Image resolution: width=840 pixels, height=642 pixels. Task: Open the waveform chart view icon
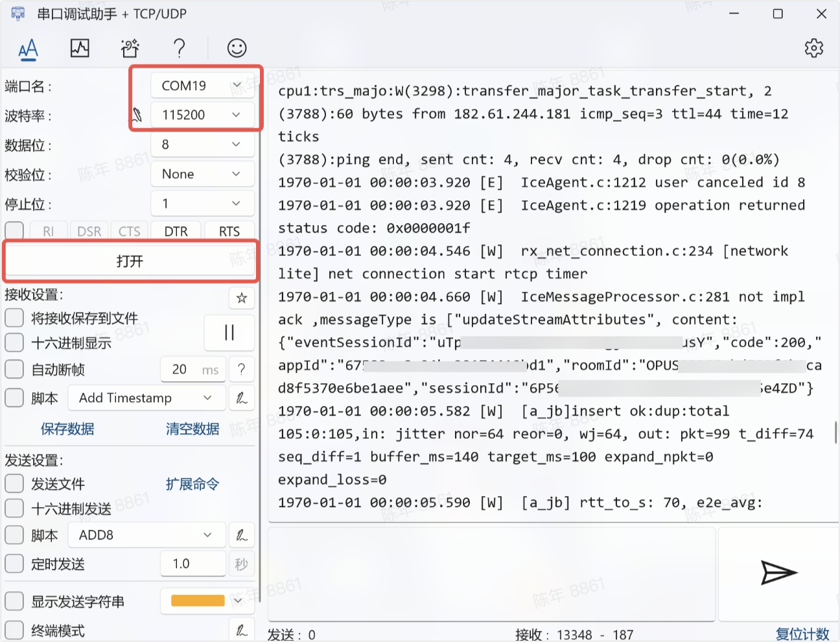(80, 48)
